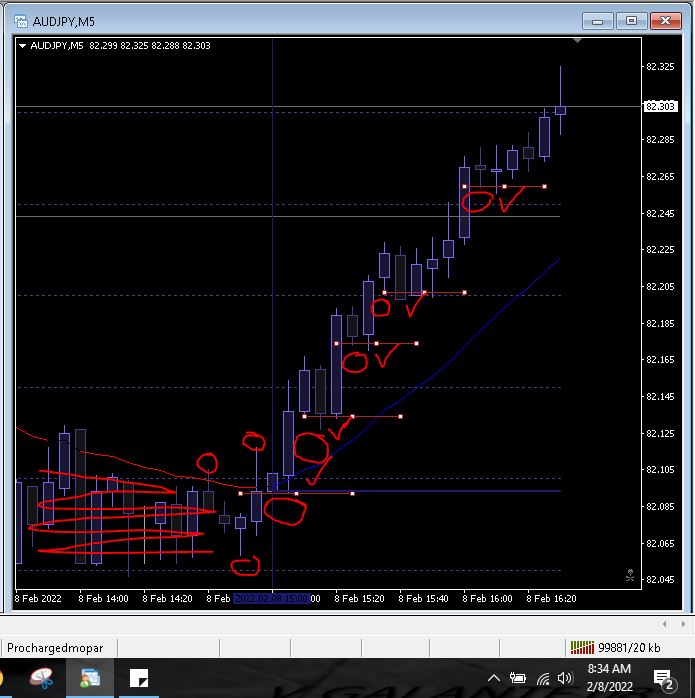695x698 pixels.
Task: Click the Prochargedmopar profile status field
Action: 59,648
